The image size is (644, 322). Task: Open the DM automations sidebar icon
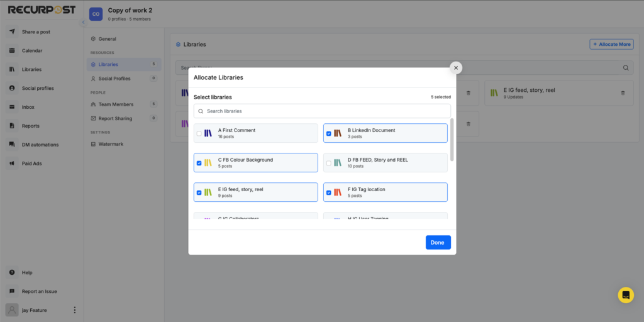(x=12, y=145)
